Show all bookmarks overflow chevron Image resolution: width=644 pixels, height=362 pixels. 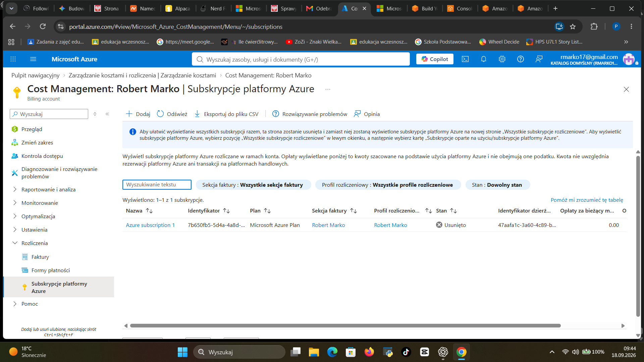coord(626,42)
